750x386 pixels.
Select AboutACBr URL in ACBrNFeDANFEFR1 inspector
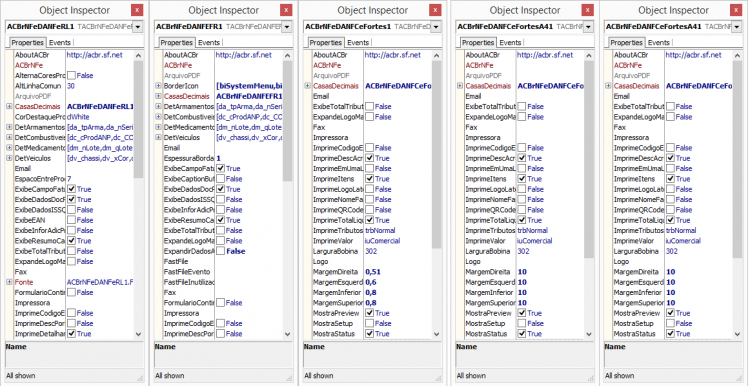point(244,55)
